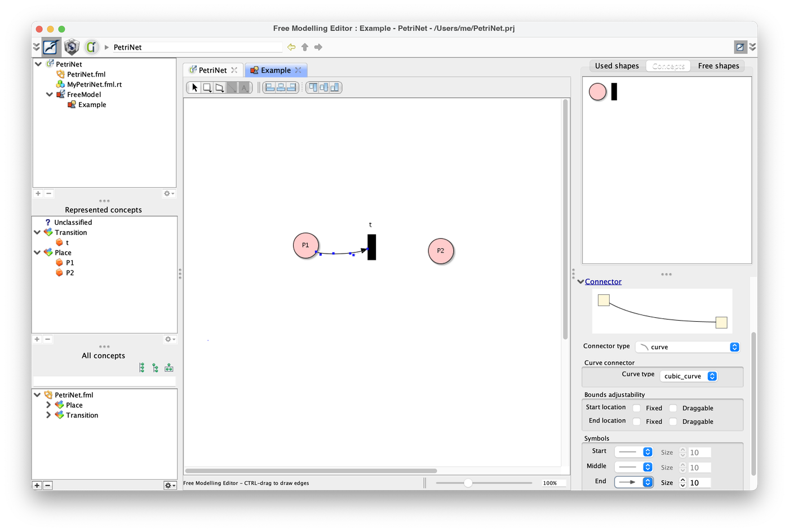Image resolution: width=789 pixels, height=532 pixels.
Task: Pick the black bar Transition shape
Action: [x=614, y=91]
